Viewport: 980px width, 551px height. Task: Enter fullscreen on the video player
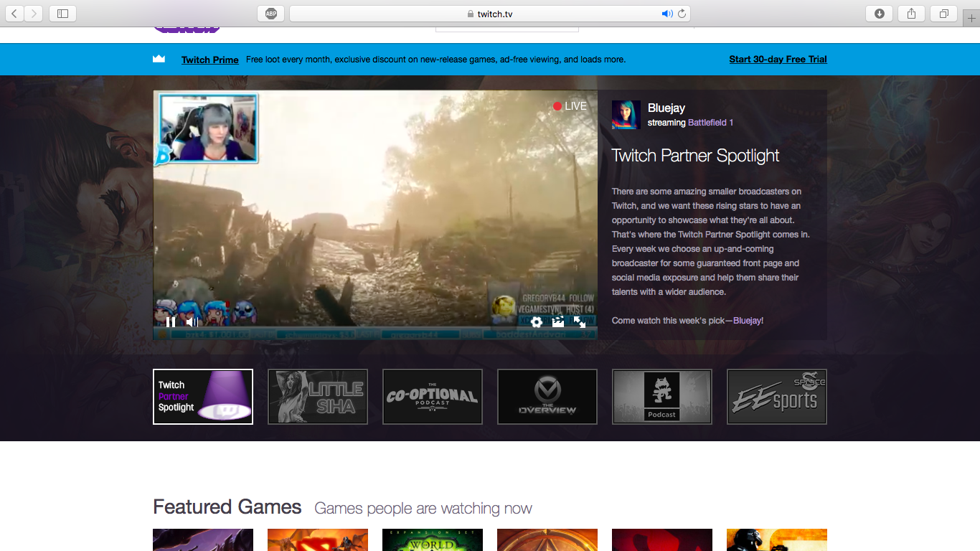580,322
